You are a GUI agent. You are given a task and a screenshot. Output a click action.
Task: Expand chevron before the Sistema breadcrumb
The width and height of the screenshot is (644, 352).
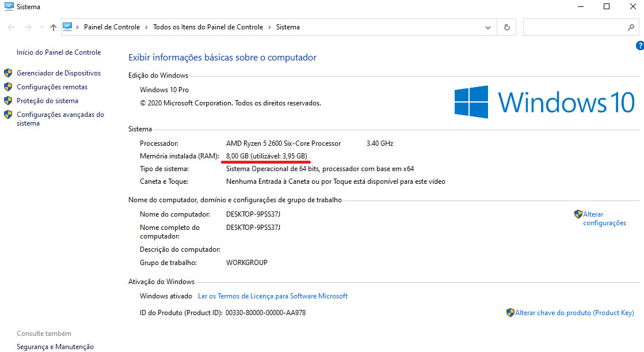269,27
